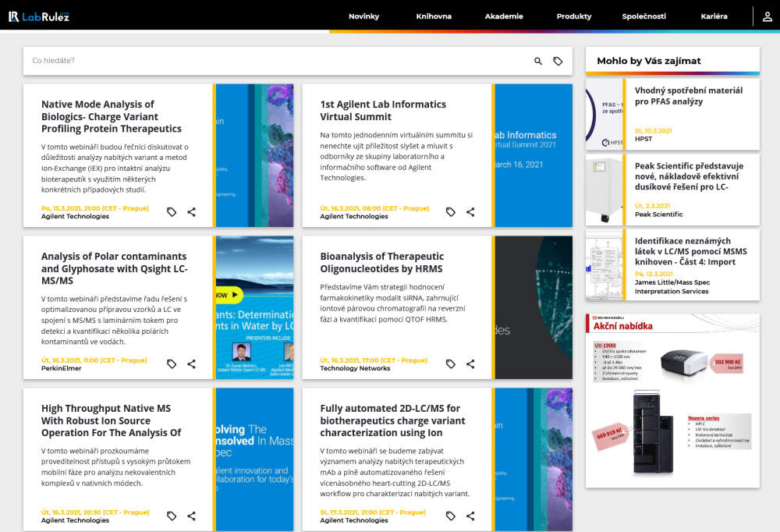
Task: Open the user account profile icon
Action: coord(767,16)
